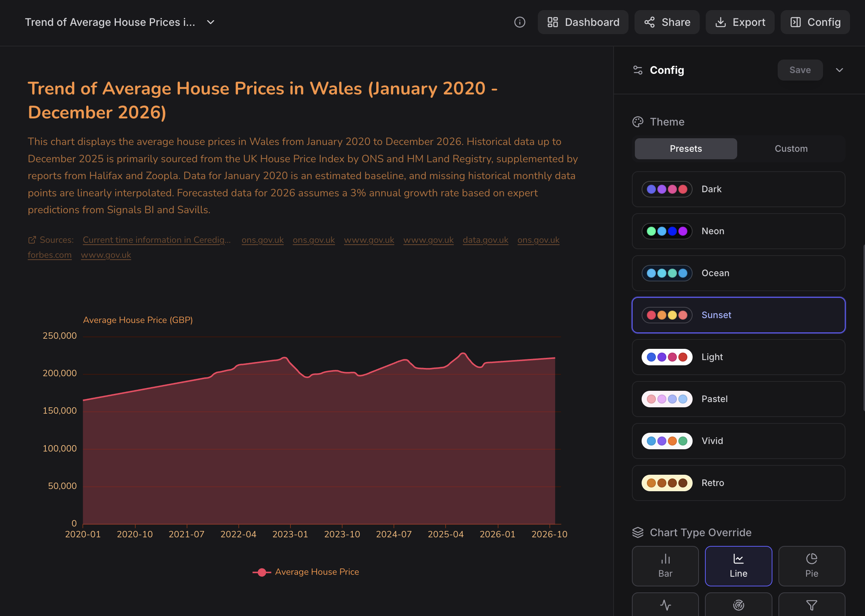Open the forbes.com source link
This screenshot has width=865, height=616.
click(x=50, y=255)
